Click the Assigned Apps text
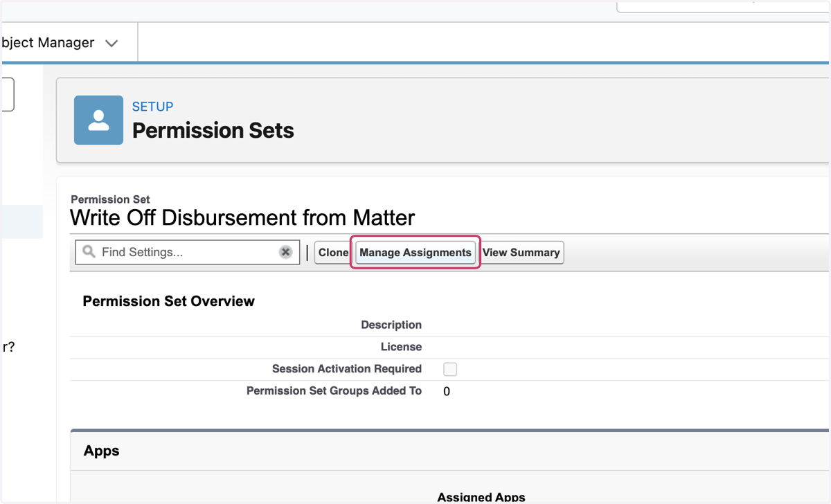Screen dimensions: 831x504 coord(481,497)
